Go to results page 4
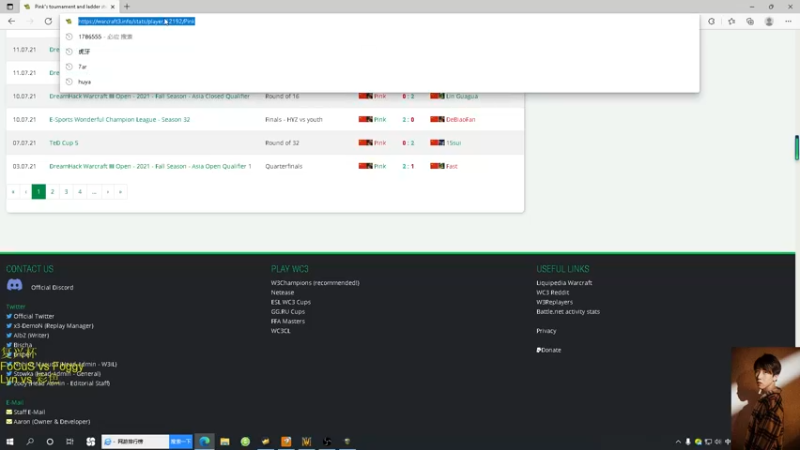Viewport: 800px width, 450px height. tap(80, 192)
